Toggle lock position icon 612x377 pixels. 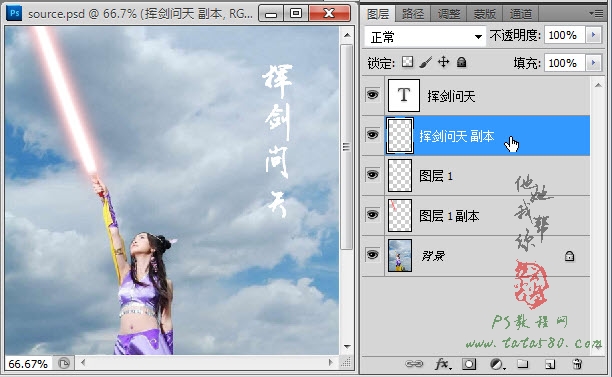click(443, 62)
